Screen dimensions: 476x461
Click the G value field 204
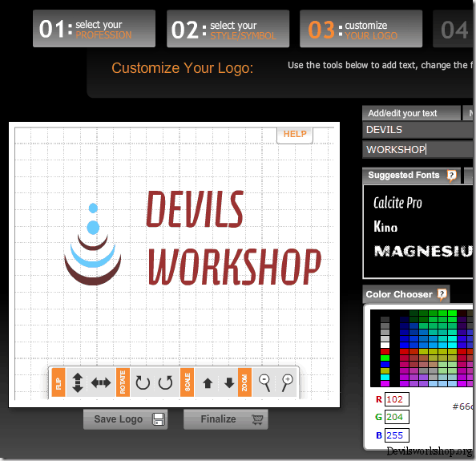(x=397, y=417)
